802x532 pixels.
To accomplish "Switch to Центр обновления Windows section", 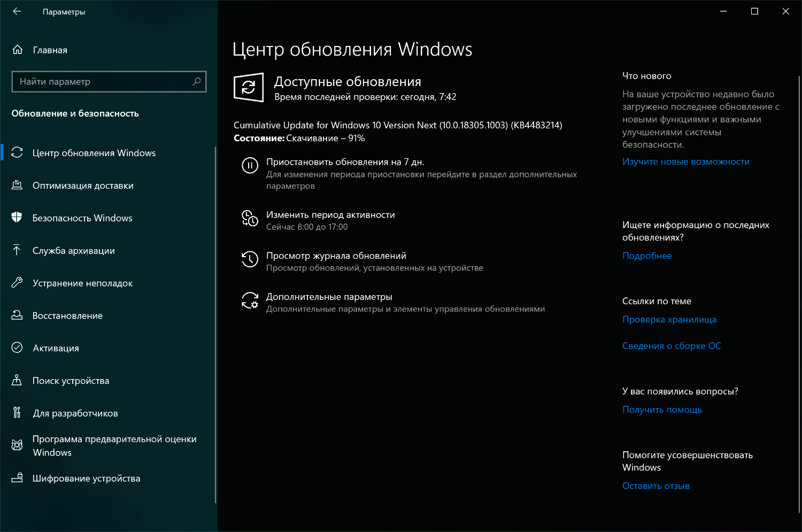I will [94, 152].
